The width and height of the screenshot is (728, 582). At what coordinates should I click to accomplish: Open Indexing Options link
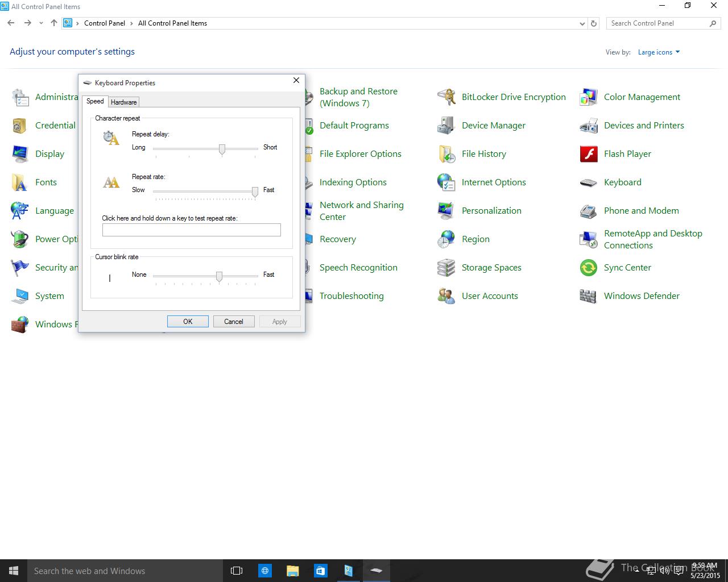pyautogui.click(x=353, y=182)
